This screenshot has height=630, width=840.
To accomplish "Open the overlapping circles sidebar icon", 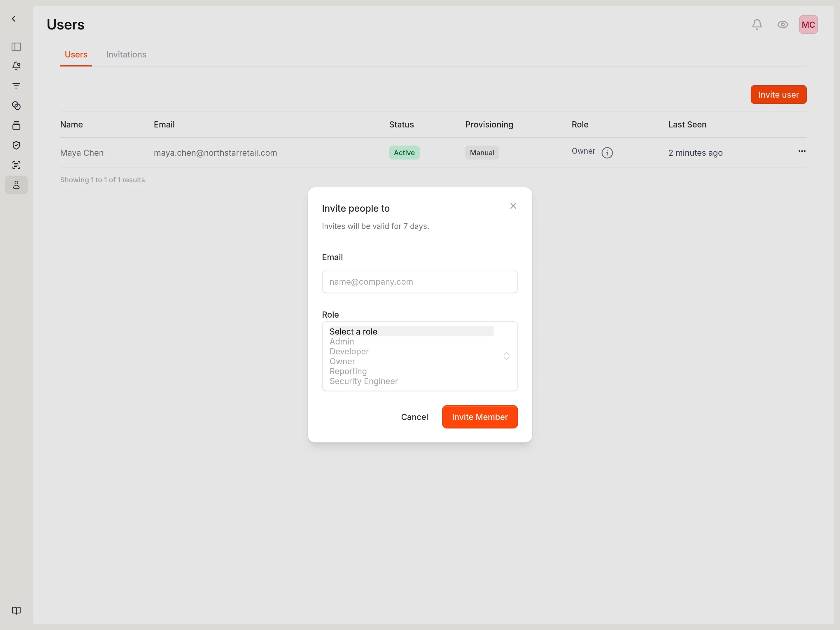I will [x=16, y=106].
